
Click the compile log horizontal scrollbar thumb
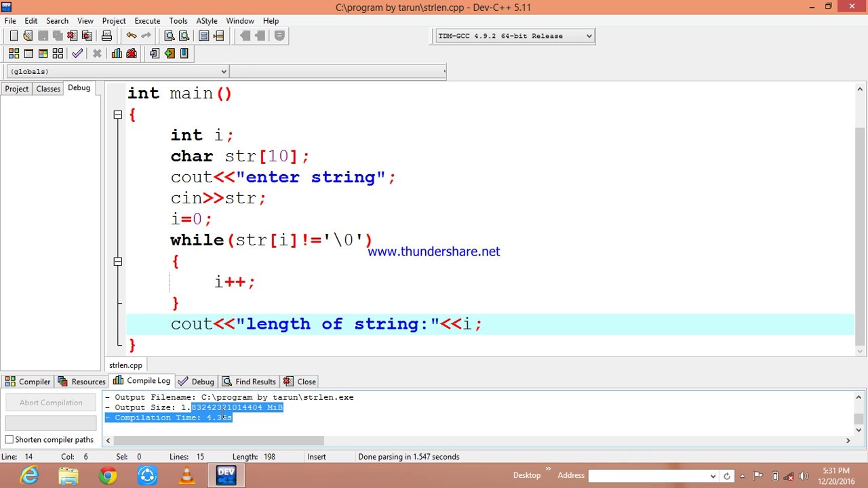[x=219, y=441]
